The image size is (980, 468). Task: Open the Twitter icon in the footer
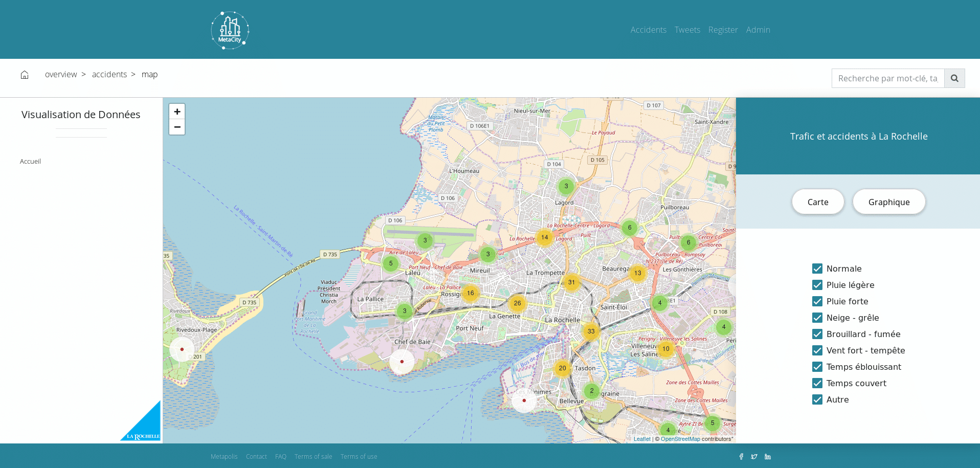(754, 456)
